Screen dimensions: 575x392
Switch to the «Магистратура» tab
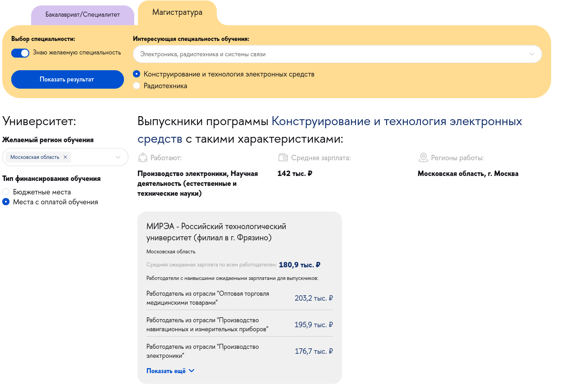(177, 13)
